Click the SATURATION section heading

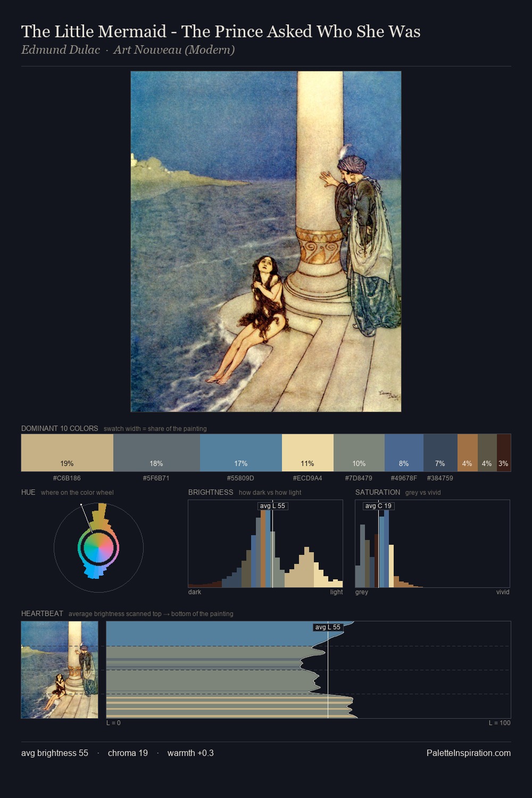pos(378,492)
